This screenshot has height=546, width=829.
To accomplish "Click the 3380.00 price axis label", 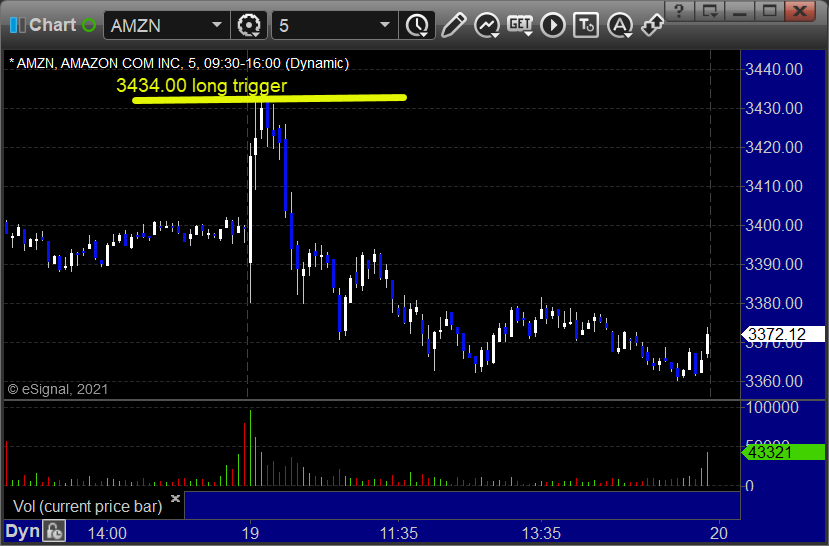I will [x=773, y=303].
